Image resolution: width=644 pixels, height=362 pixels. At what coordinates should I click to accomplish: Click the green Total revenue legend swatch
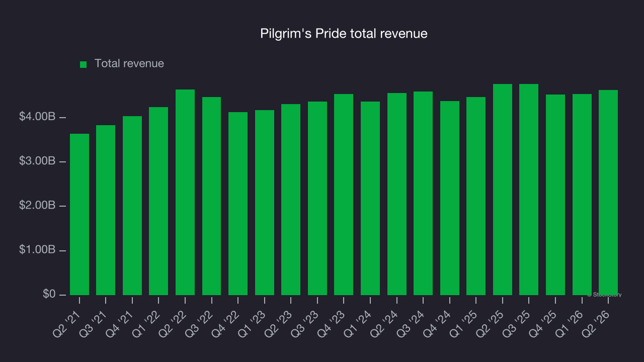pos(84,64)
